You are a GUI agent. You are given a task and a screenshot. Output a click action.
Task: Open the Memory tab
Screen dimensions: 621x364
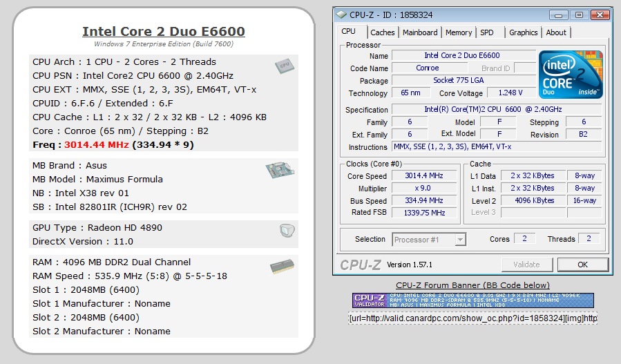[458, 32]
